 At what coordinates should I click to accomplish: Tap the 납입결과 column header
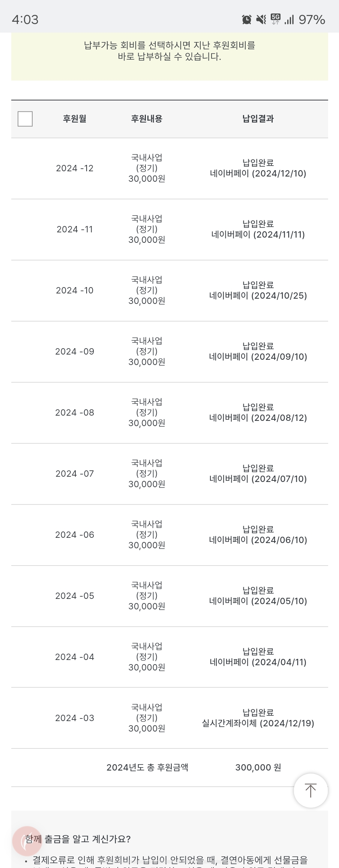pyautogui.click(x=258, y=119)
